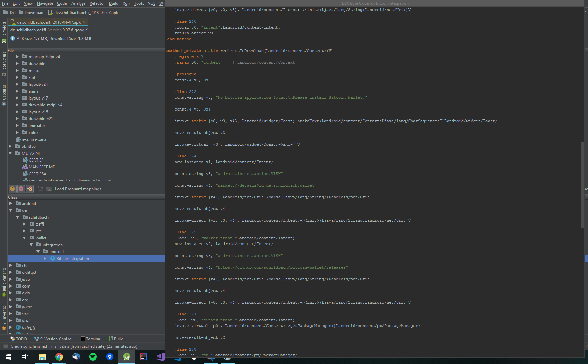Viewport: 588px width, 364px height.
Task: Open Spotify from the taskbar
Action: tap(93, 357)
